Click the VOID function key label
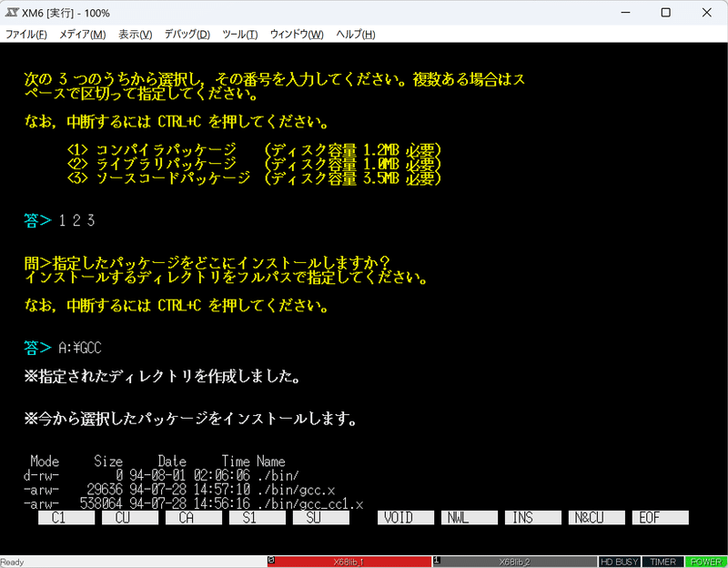728x568 pixels. (406, 517)
